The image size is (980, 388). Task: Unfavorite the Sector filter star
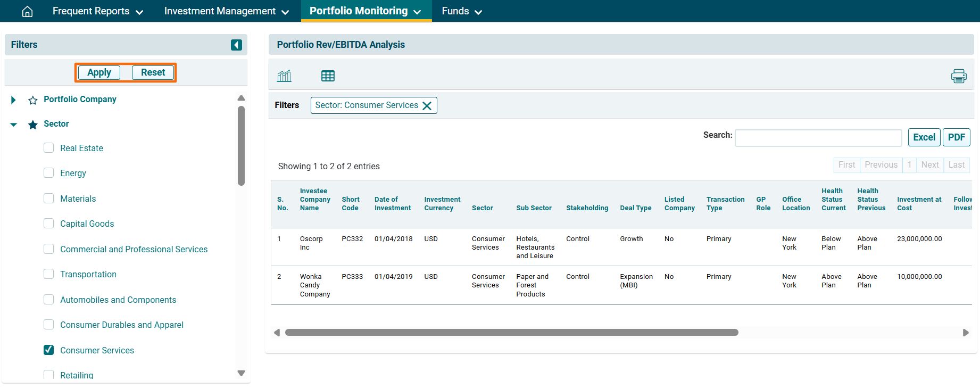click(33, 125)
